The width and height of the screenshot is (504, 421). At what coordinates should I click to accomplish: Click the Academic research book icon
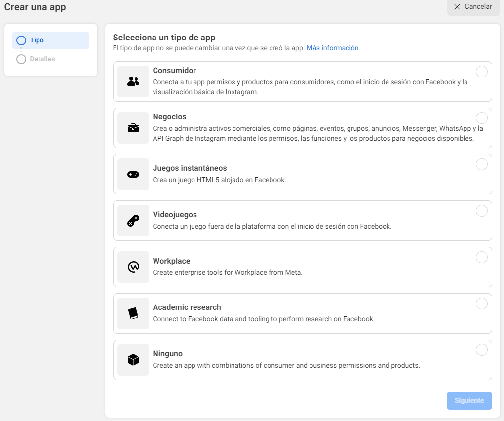click(x=133, y=313)
